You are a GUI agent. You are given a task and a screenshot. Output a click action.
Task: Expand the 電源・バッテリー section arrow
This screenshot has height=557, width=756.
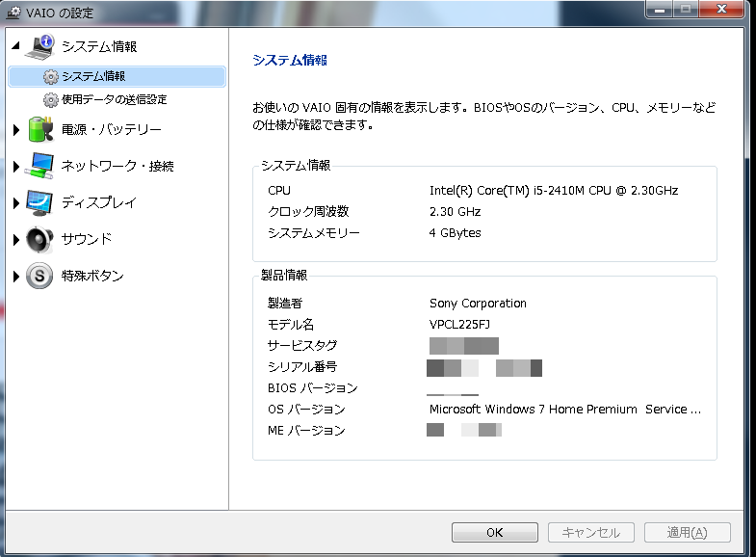[16, 130]
